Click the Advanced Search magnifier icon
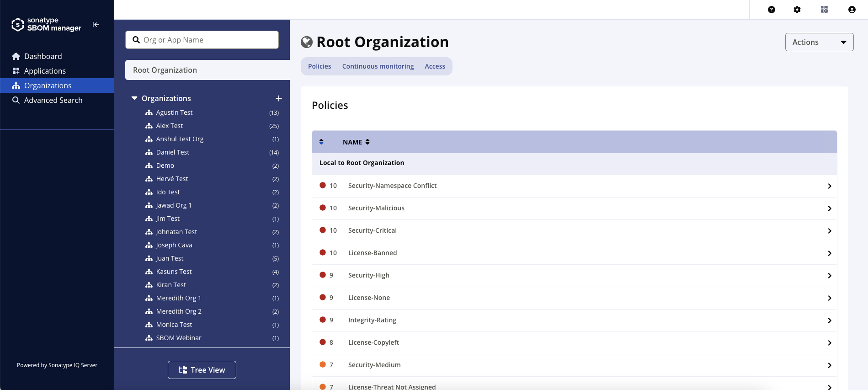The height and width of the screenshot is (390, 868). point(16,100)
